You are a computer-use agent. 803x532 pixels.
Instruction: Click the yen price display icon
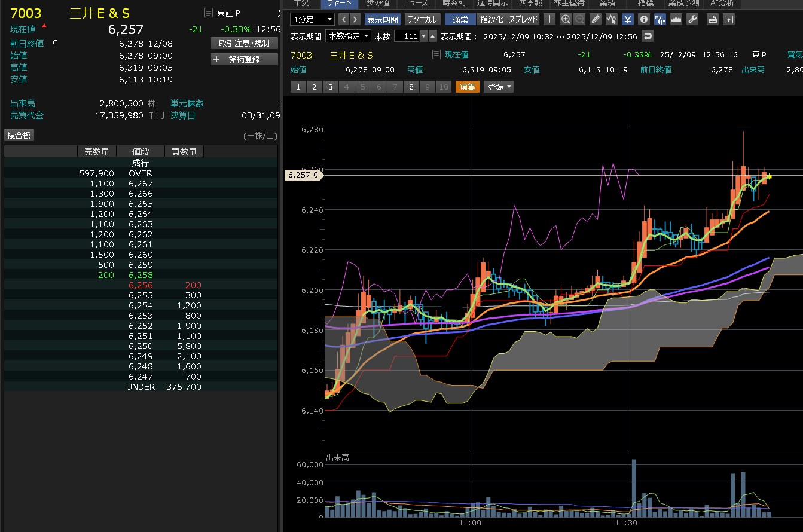pyautogui.click(x=628, y=19)
